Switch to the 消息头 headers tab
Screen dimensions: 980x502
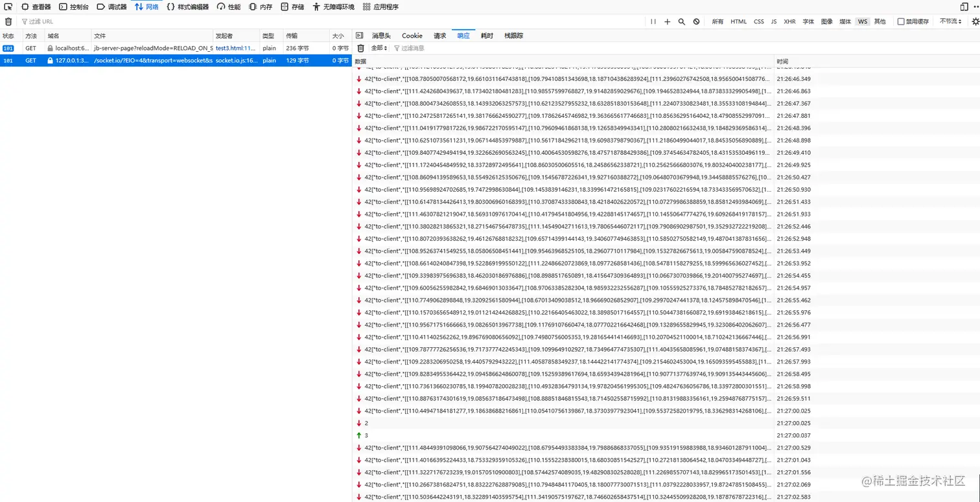[381, 36]
